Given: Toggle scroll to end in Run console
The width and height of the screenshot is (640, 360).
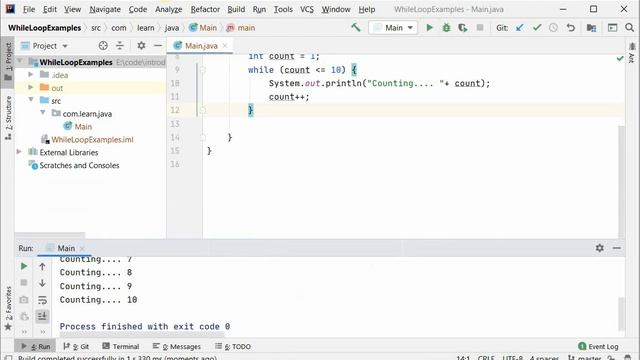Looking at the screenshot, I should click(42, 316).
